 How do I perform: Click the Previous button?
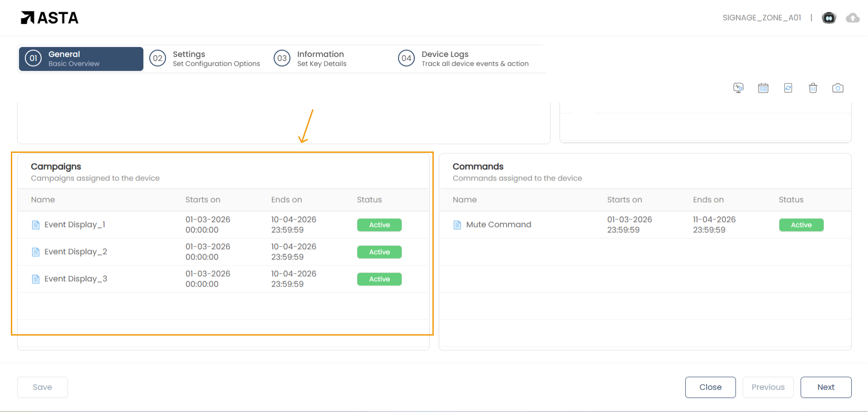tap(768, 387)
